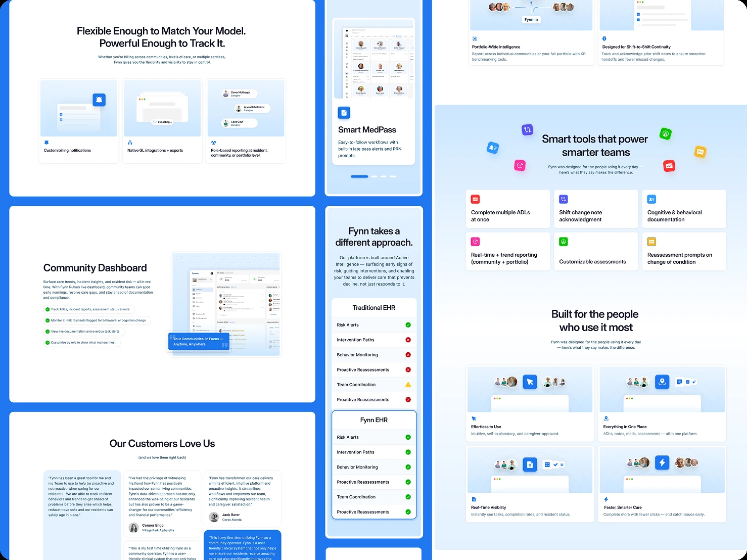
Task: Click Jack Rarer's avatar photo
Action: (214, 517)
